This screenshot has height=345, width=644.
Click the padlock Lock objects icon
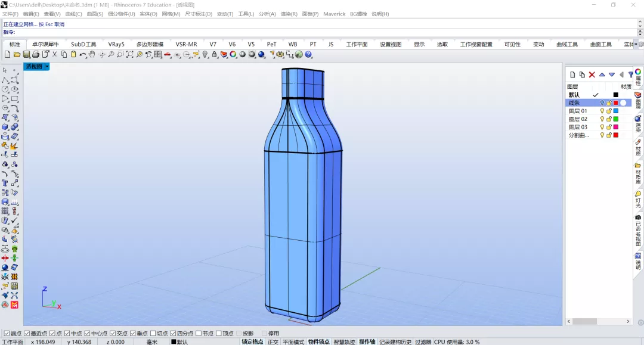click(x=215, y=55)
